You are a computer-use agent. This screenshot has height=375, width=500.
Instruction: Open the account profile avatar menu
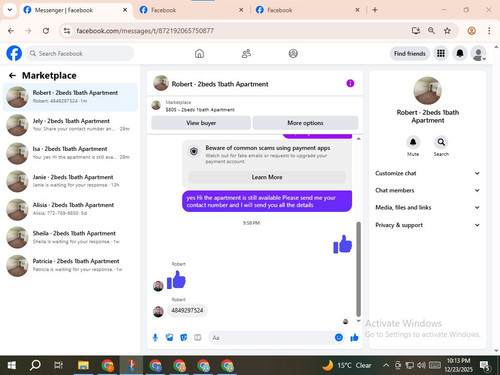[478, 53]
